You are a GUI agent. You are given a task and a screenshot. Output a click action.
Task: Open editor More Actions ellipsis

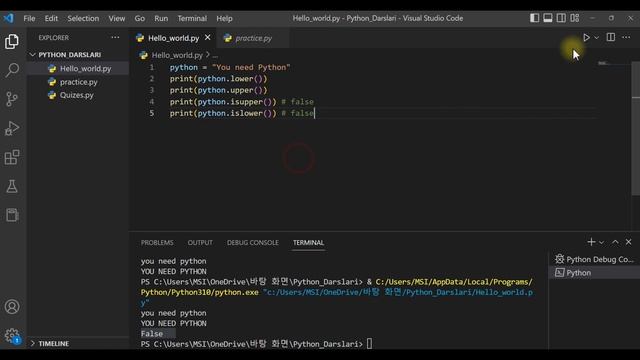pos(626,38)
